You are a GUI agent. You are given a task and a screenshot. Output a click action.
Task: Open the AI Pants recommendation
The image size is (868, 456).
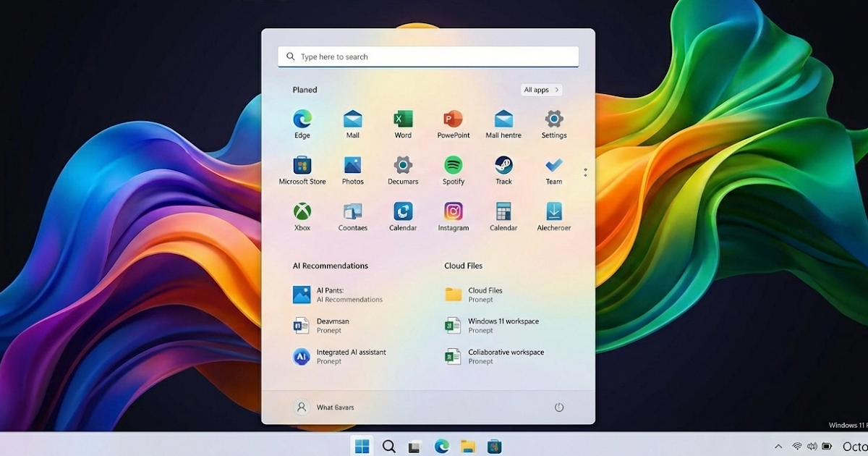pos(339,295)
